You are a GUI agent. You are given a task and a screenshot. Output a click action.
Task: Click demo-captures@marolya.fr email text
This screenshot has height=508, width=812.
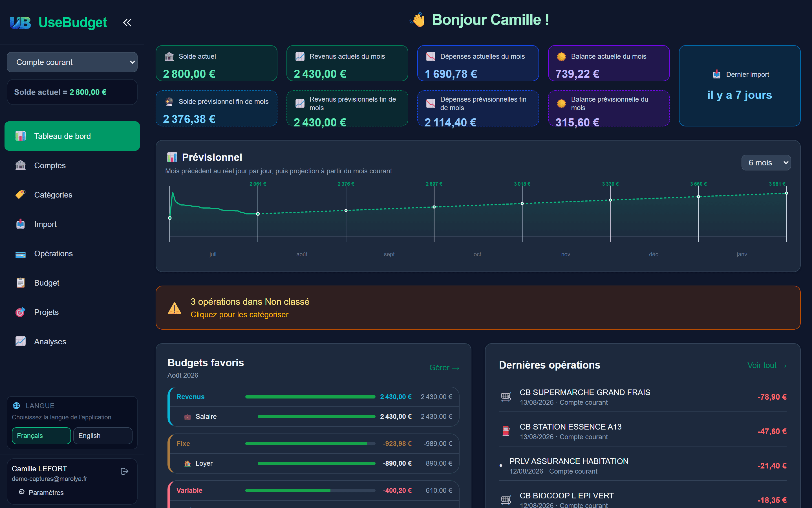49,479
